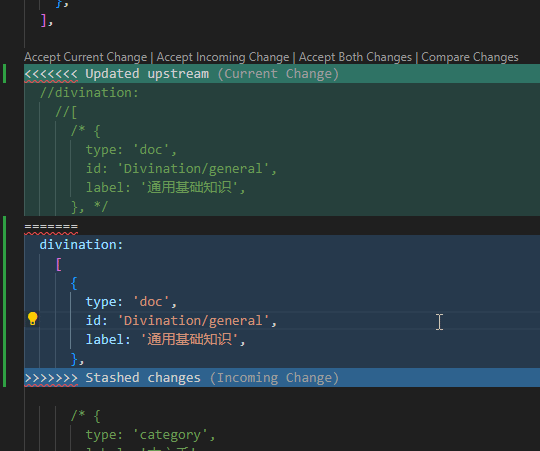Click the type: 'category' commented line
This screenshot has width=540, height=451.
[150, 435]
